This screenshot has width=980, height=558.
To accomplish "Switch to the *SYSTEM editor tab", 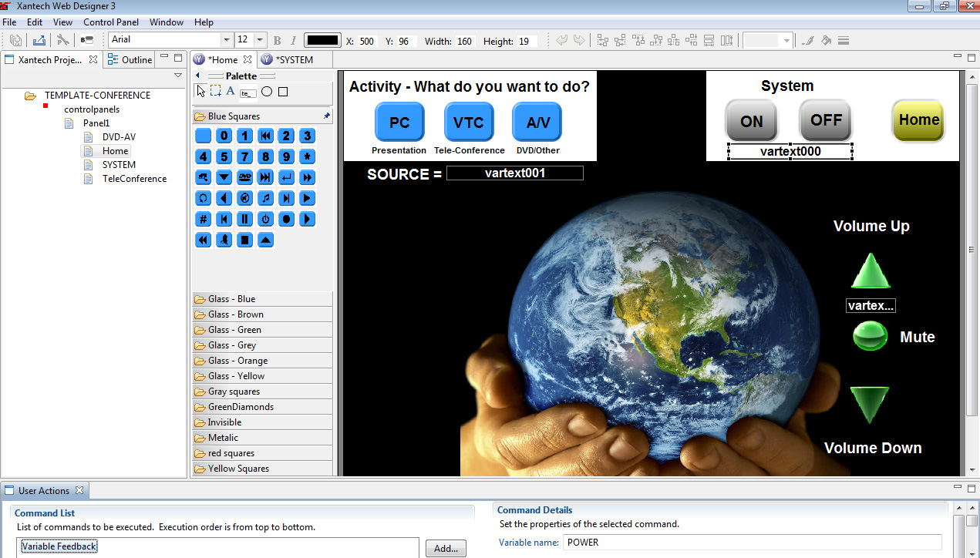I will 294,59.
